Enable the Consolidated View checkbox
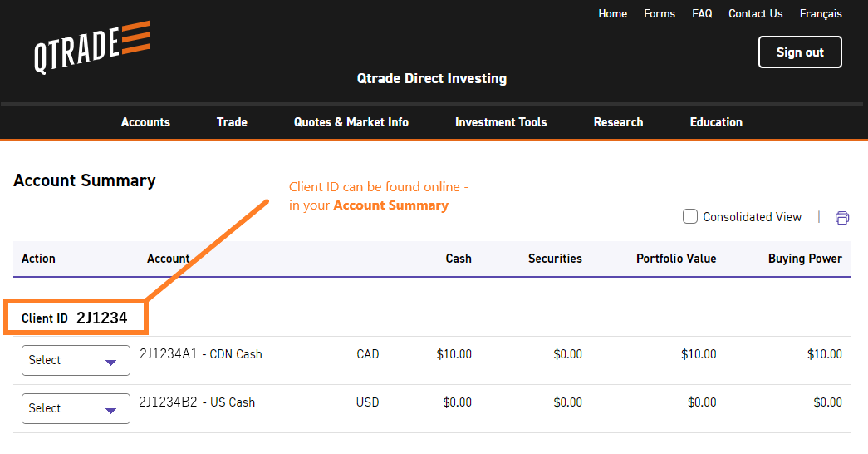 [690, 217]
